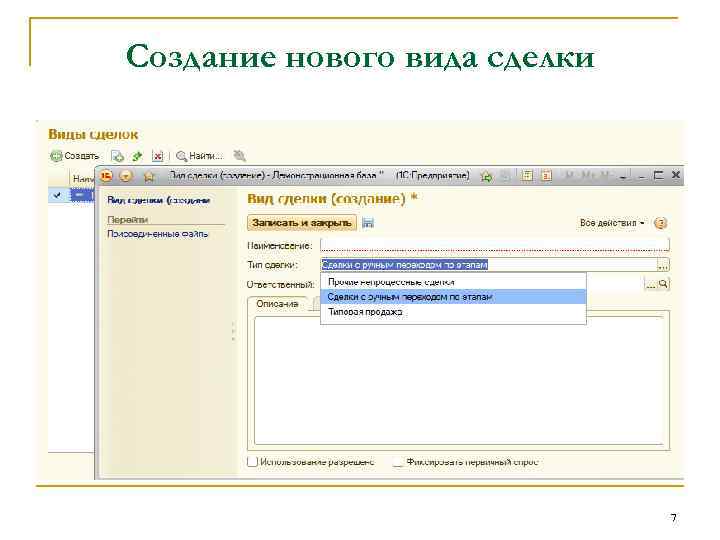
Task: Click Записать и закрыть button
Action: [x=302, y=223]
